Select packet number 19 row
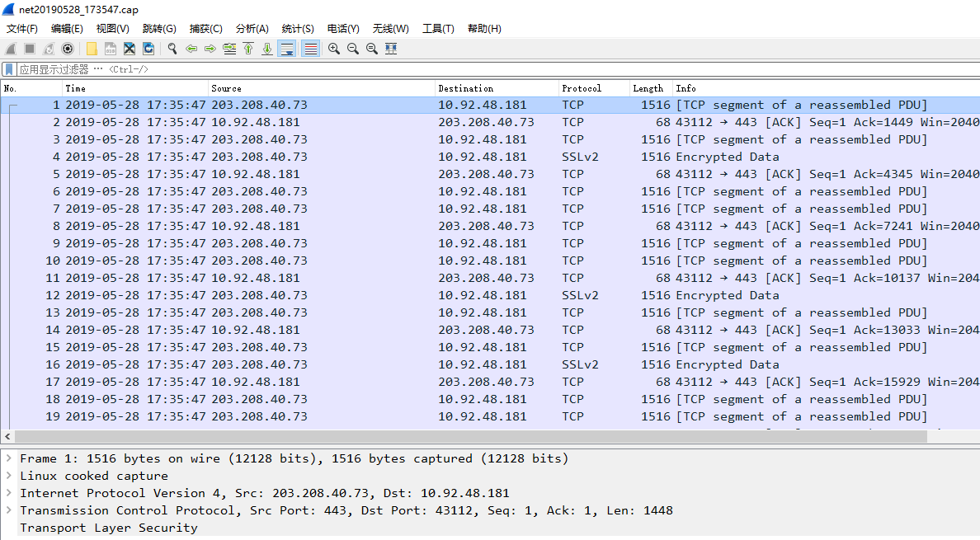Image resolution: width=980 pixels, height=540 pixels. pyautogui.click(x=490, y=416)
